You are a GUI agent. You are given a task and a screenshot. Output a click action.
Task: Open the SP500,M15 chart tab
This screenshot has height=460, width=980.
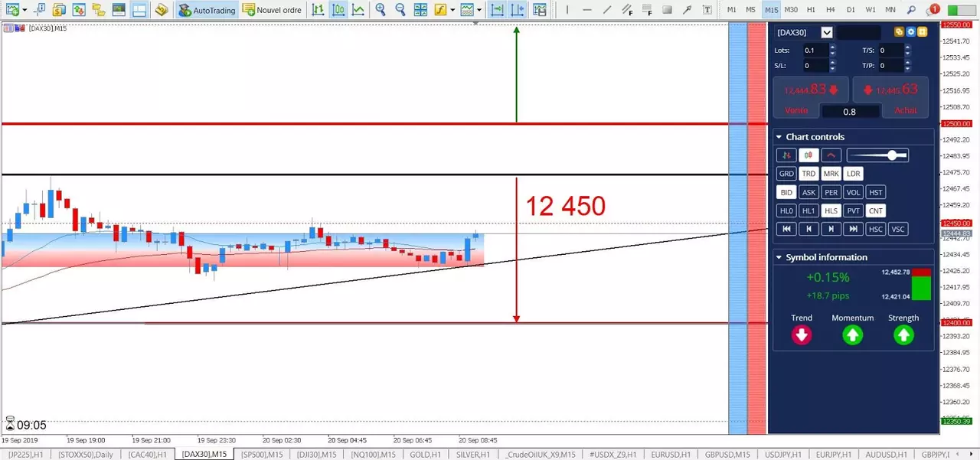261,455
